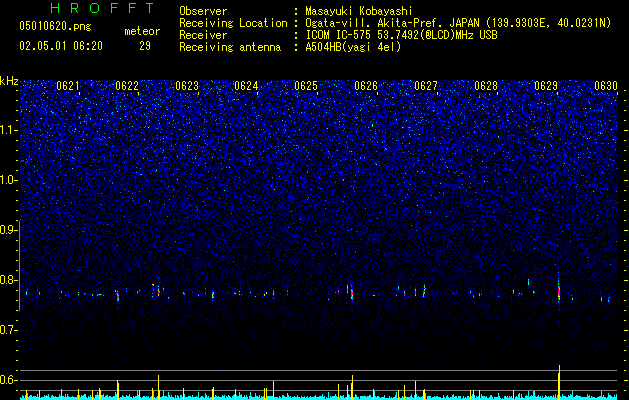Click the 0.8 kHz axis label
This screenshot has width=629, height=400.
tap(9, 280)
